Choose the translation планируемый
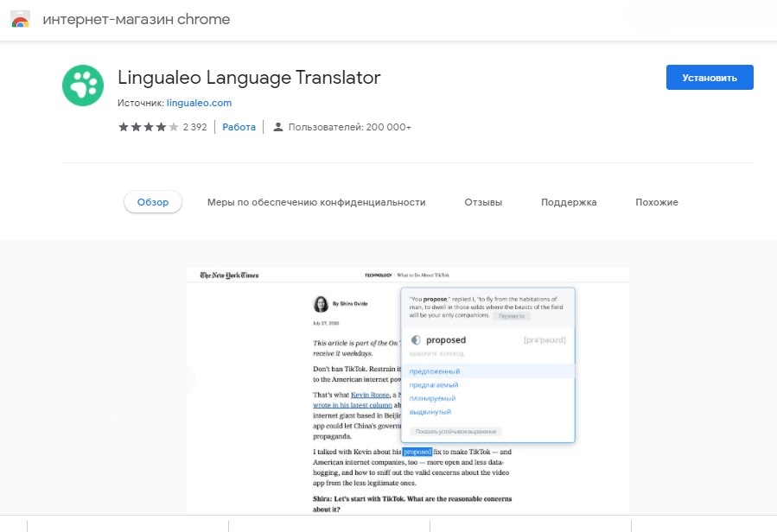Viewport: 777px width, 532px height. (432, 398)
